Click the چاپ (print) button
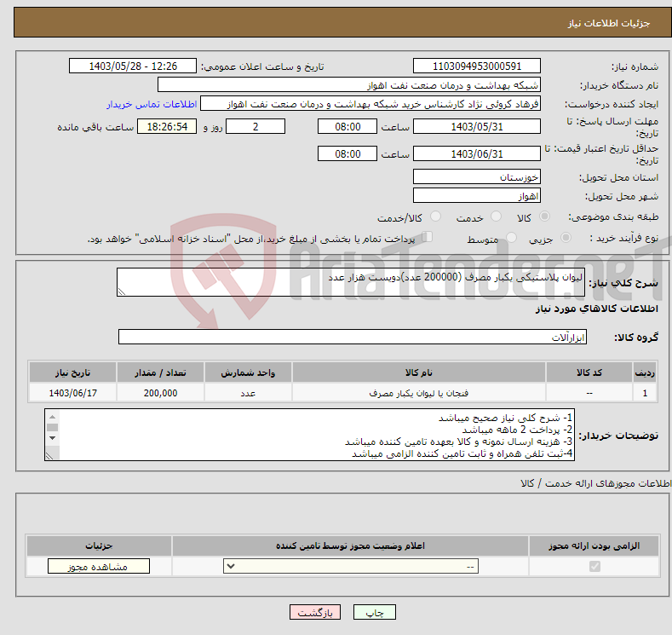Image resolution: width=672 pixels, height=635 pixels. point(374,612)
